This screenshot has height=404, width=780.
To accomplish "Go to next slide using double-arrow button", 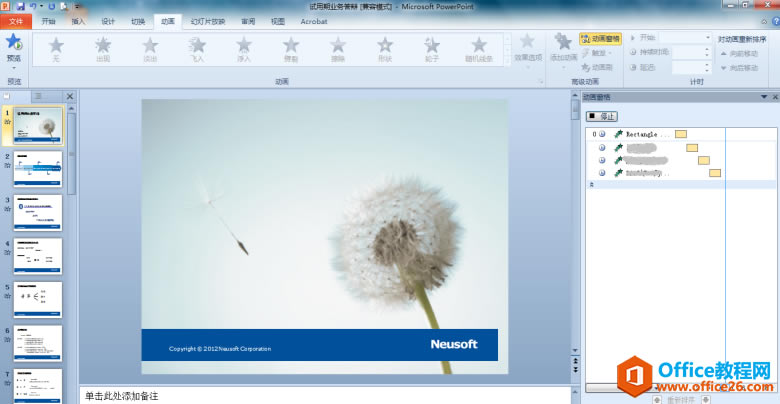I will coord(576,370).
